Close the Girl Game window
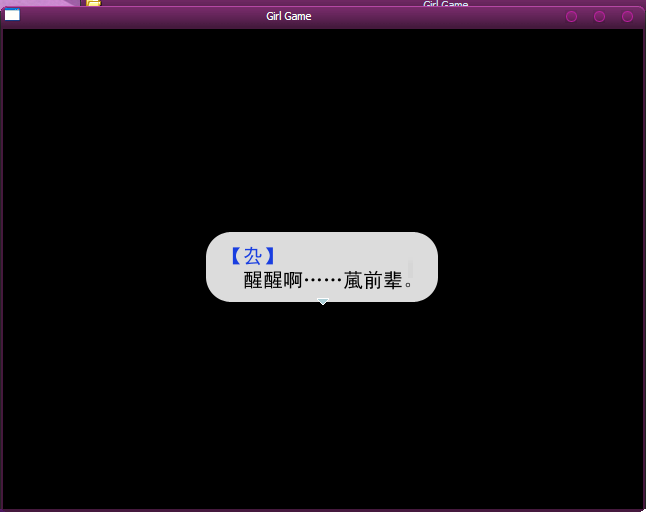The width and height of the screenshot is (646, 512). (x=627, y=16)
